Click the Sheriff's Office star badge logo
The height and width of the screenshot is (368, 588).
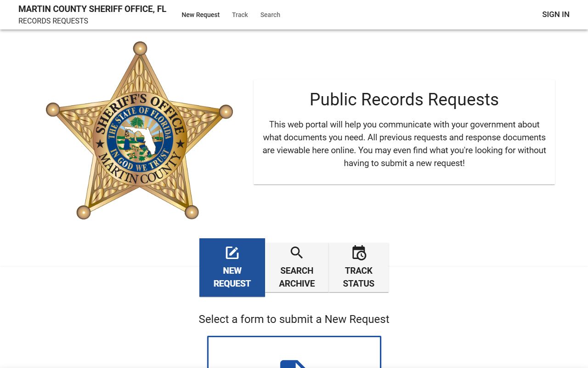140,131
